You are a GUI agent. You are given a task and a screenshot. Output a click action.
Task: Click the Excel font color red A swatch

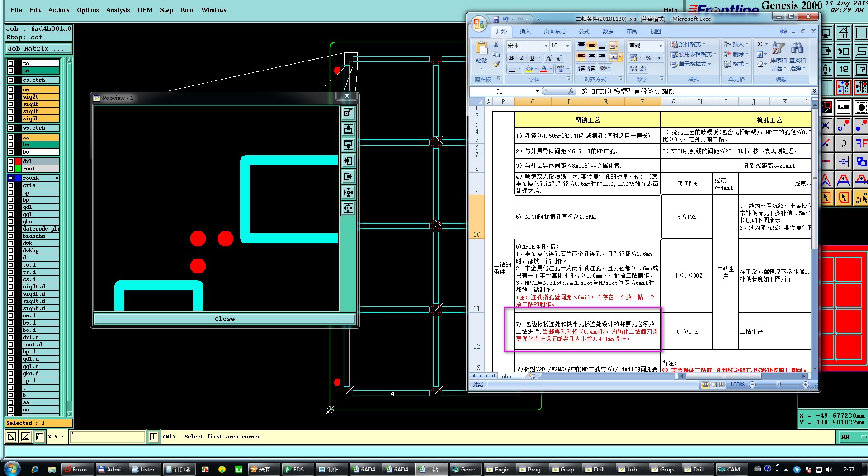tap(544, 69)
